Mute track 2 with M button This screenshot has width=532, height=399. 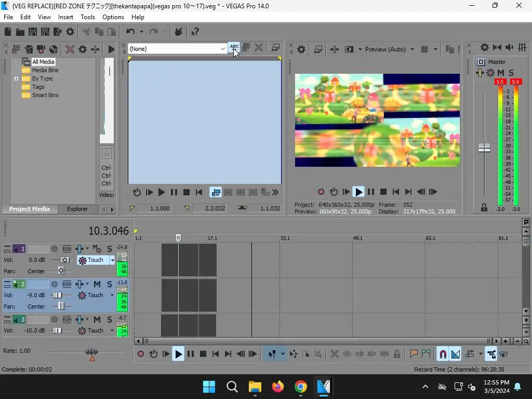coord(97,284)
